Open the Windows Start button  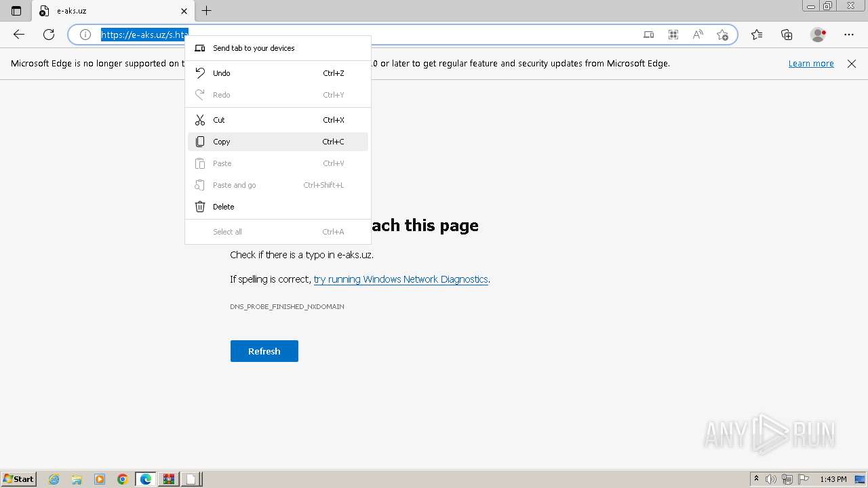(19, 479)
